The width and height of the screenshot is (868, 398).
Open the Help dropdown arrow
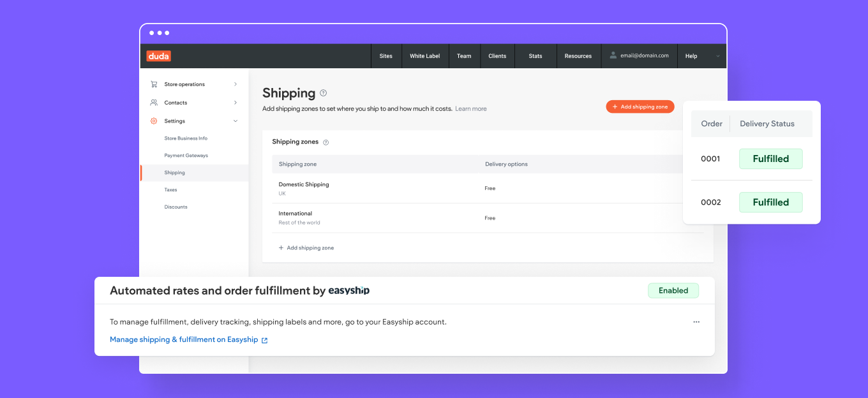[717, 56]
